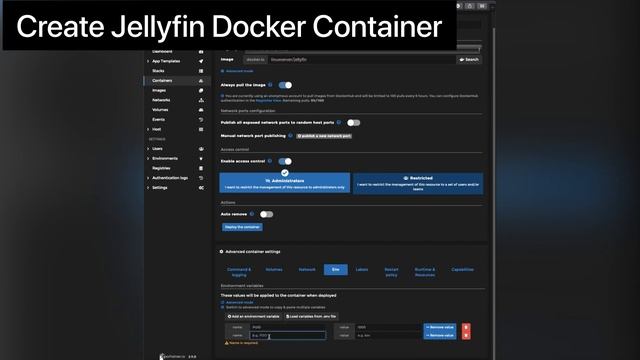This screenshot has width=640, height=360.
Task: Open the Restart policy tab
Action: (x=391, y=272)
